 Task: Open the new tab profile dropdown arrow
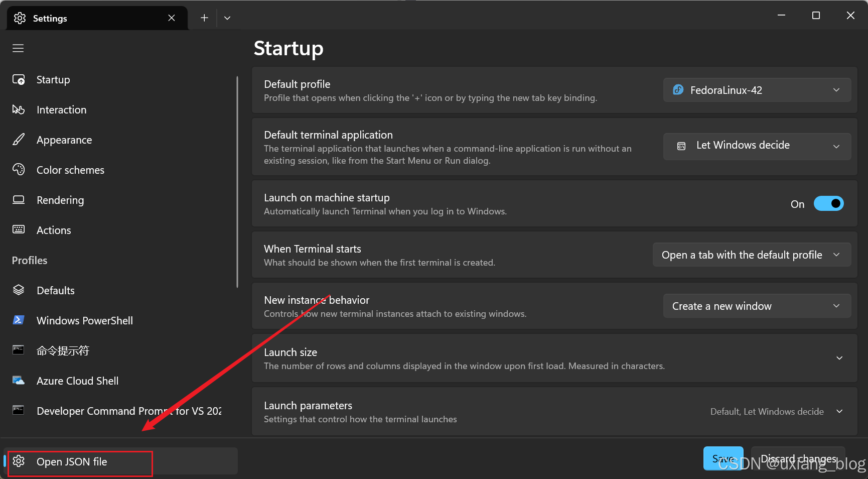tap(227, 18)
